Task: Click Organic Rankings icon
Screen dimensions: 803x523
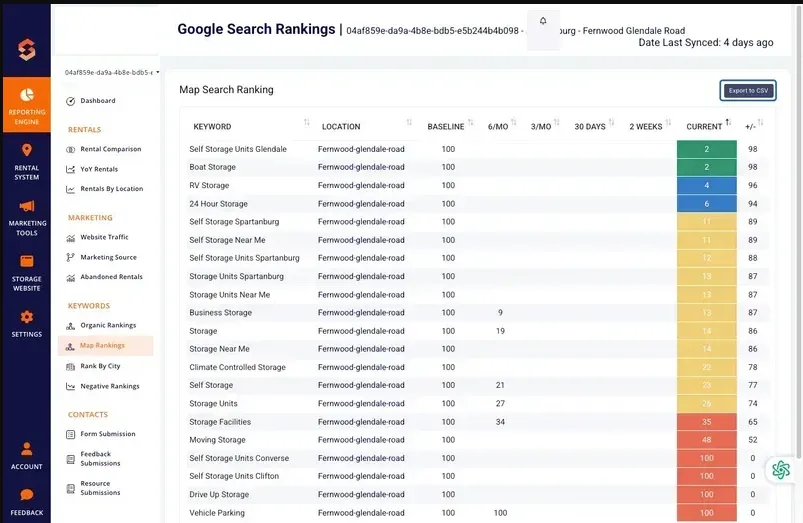Action: [x=71, y=326]
